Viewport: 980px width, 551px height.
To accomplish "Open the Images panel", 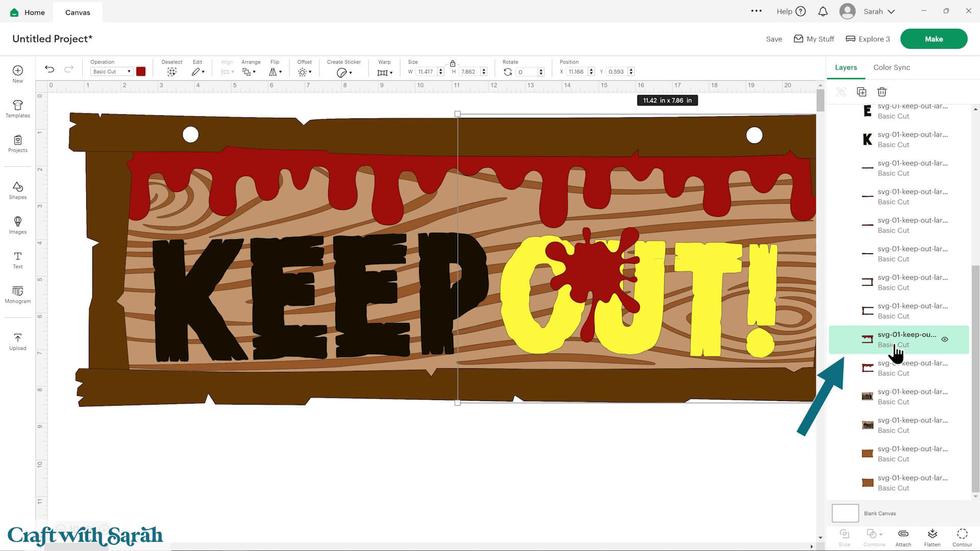I will click(17, 225).
